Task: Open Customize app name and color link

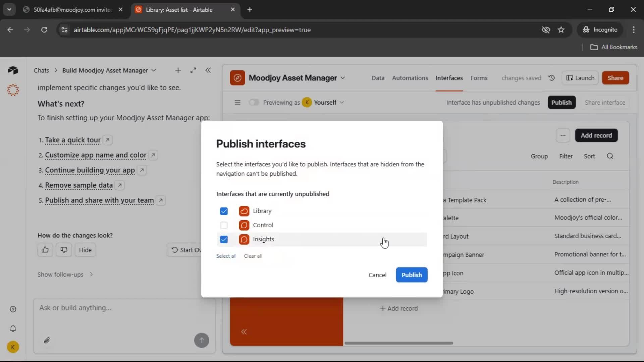Action: click(x=96, y=155)
